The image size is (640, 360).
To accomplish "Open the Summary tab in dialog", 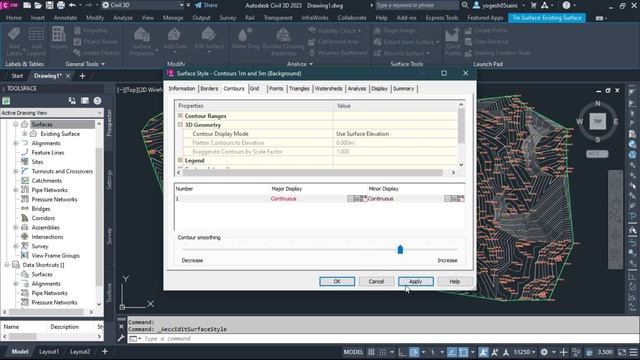I will pyautogui.click(x=403, y=89).
